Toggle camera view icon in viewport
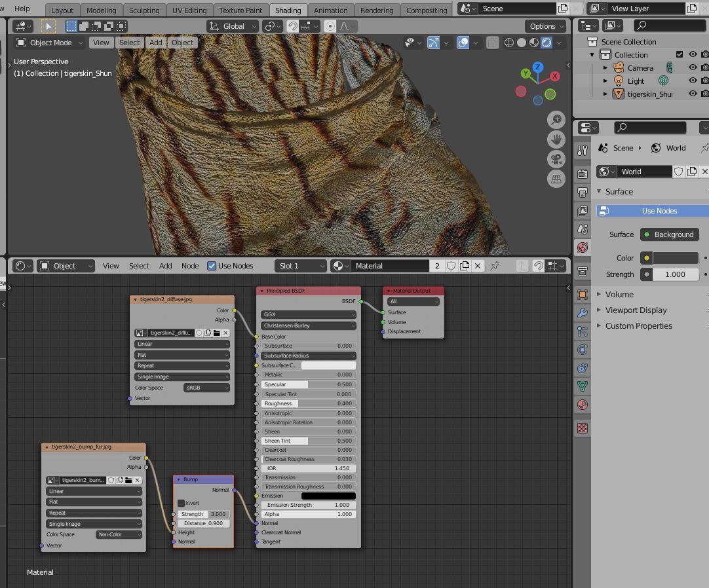 (556, 159)
